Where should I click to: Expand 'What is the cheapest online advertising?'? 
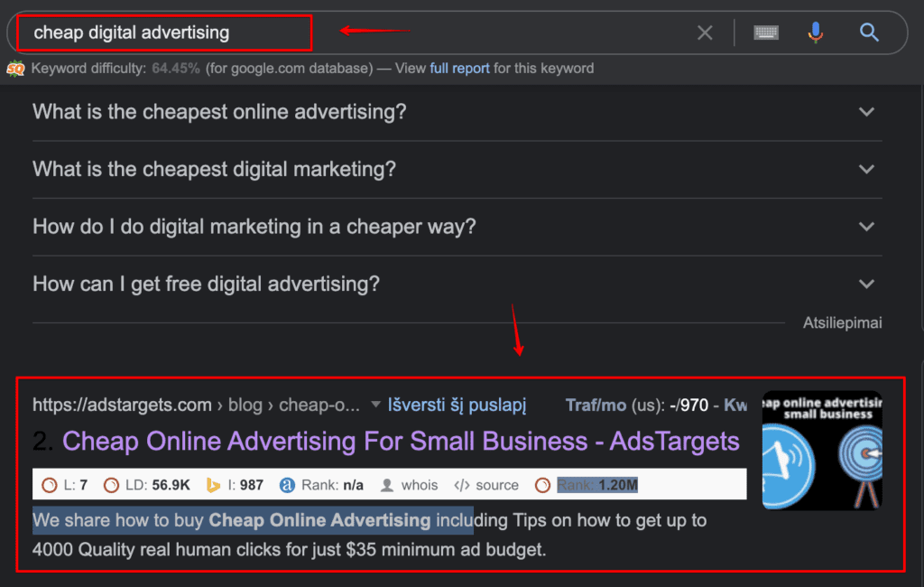point(457,112)
